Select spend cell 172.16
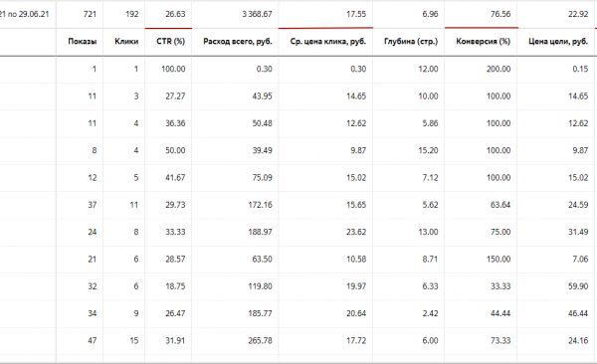 tap(260, 205)
